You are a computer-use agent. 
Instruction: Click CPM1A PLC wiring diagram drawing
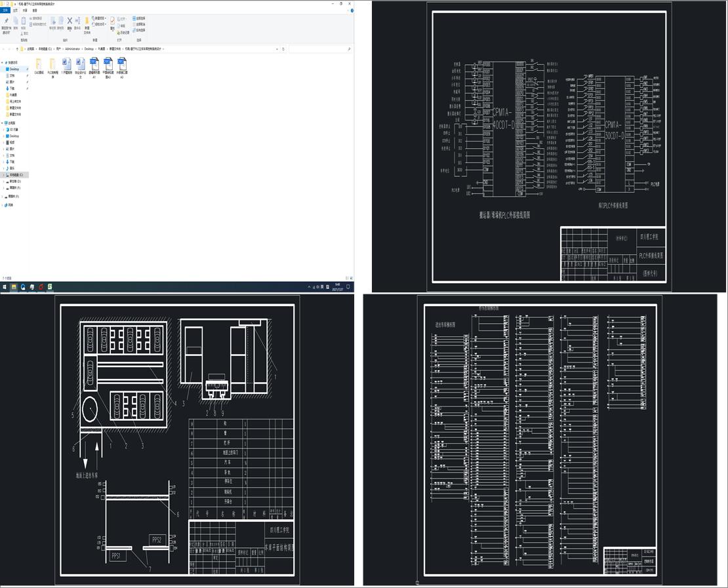[549, 147]
